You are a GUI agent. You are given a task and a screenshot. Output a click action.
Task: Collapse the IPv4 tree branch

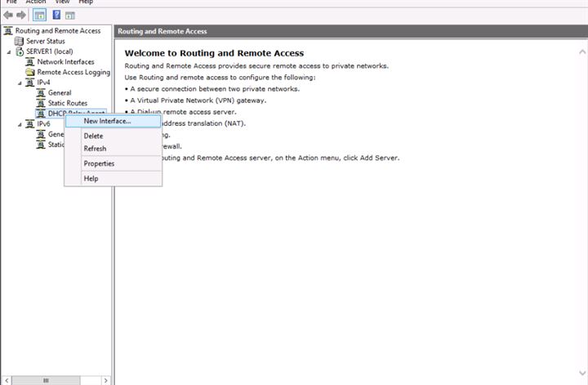point(20,83)
